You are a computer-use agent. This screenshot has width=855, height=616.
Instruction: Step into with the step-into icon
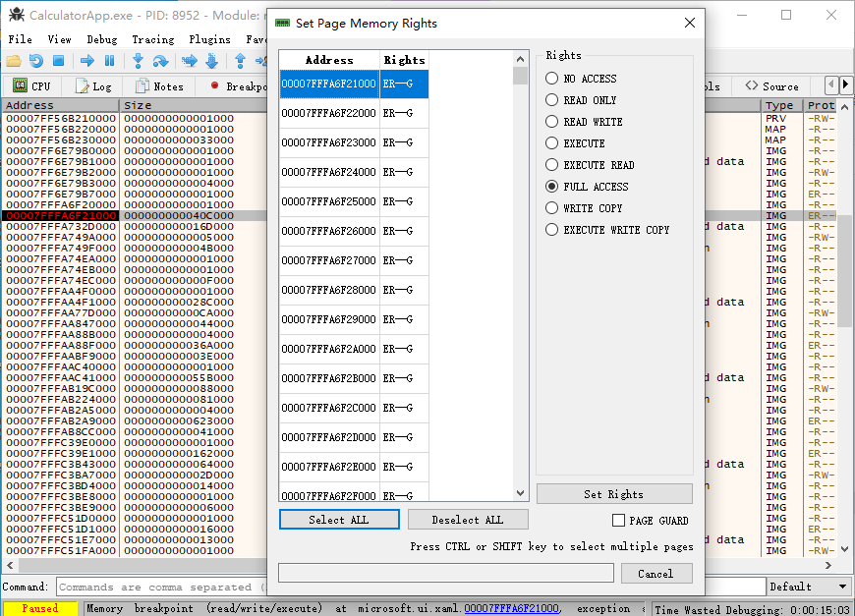138,61
